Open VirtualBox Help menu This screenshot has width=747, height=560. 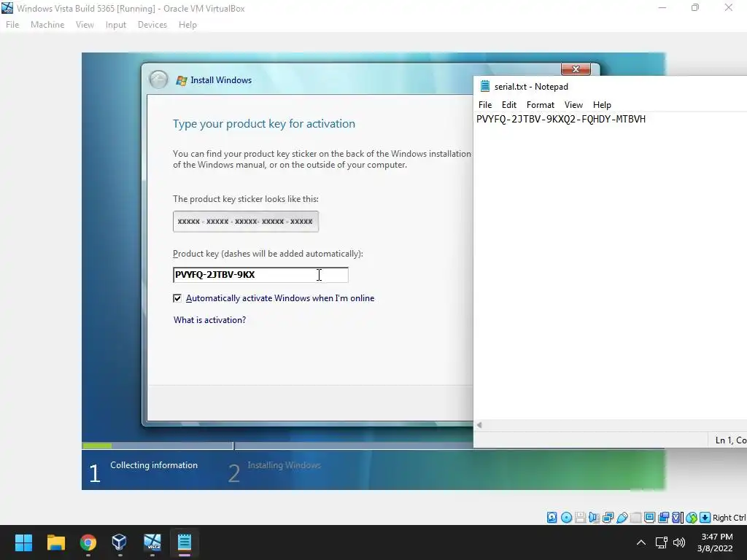[187, 25]
